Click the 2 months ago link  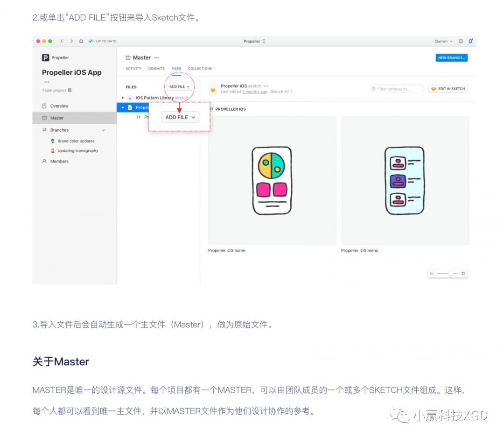click(x=255, y=92)
